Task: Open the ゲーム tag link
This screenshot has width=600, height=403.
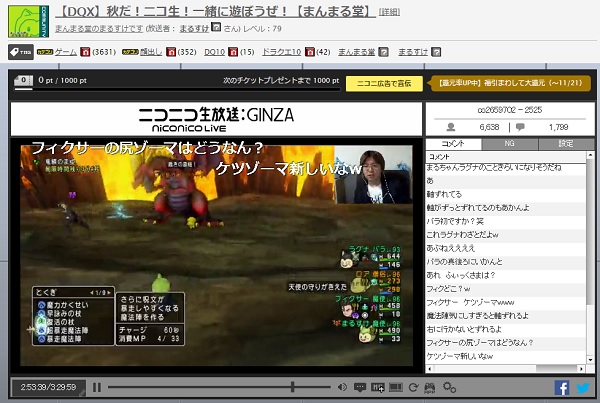Action: [x=65, y=52]
